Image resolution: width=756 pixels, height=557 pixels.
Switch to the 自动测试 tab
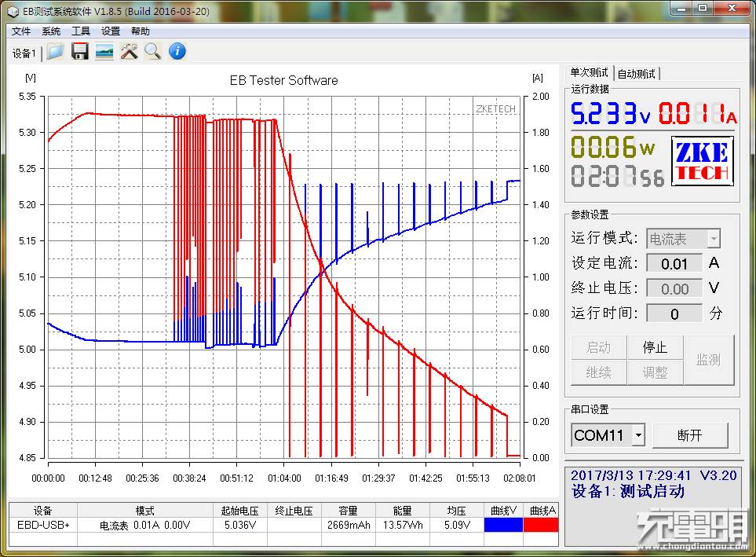click(637, 73)
